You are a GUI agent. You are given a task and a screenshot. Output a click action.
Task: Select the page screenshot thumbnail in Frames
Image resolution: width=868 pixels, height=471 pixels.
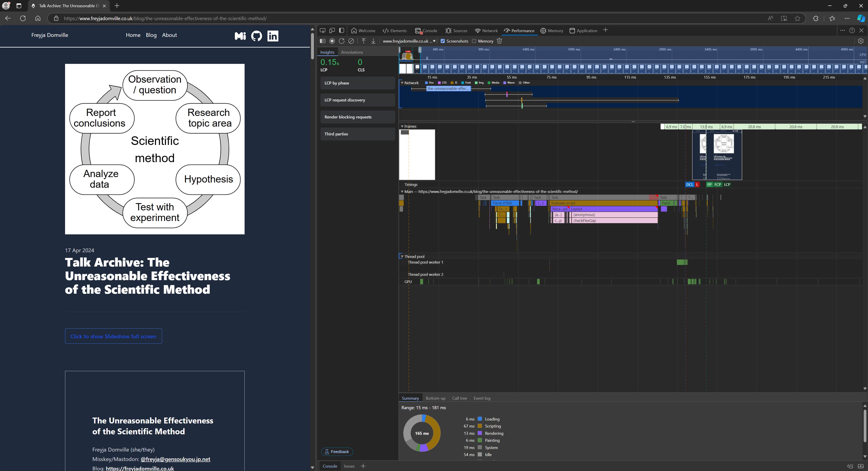(x=723, y=155)
